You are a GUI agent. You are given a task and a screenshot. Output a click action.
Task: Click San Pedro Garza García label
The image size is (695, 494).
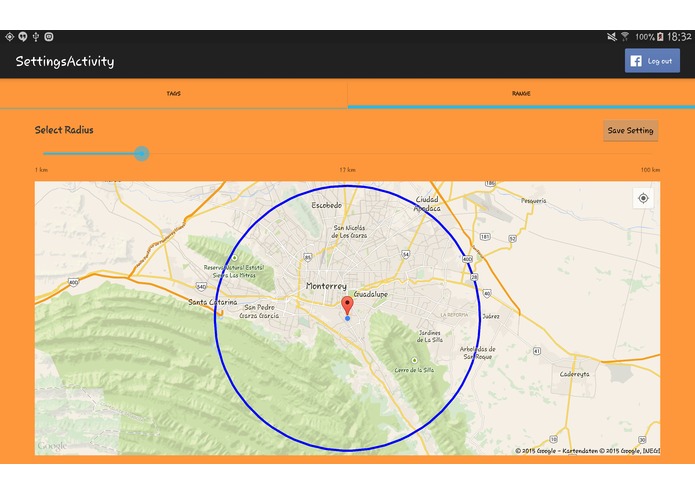click(259, 311)
